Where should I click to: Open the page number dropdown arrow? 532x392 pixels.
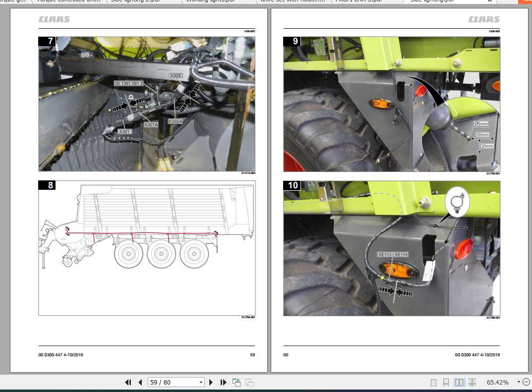201,382
